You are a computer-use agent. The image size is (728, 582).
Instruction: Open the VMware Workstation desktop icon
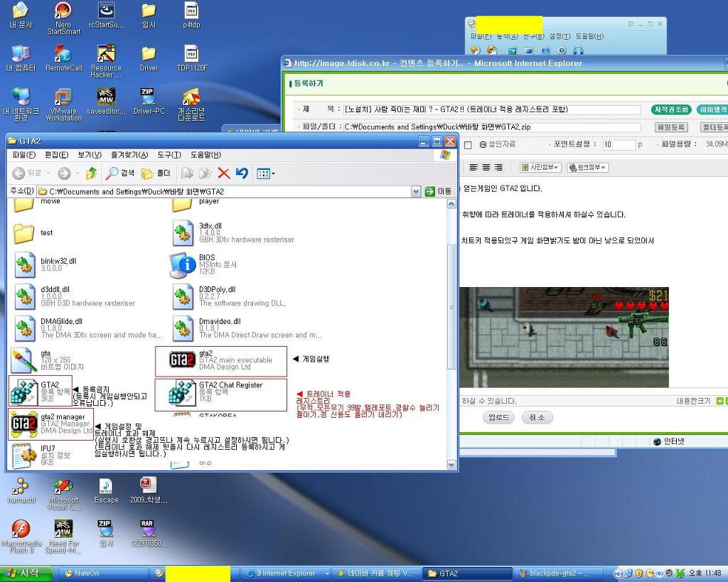click(63, 105)
